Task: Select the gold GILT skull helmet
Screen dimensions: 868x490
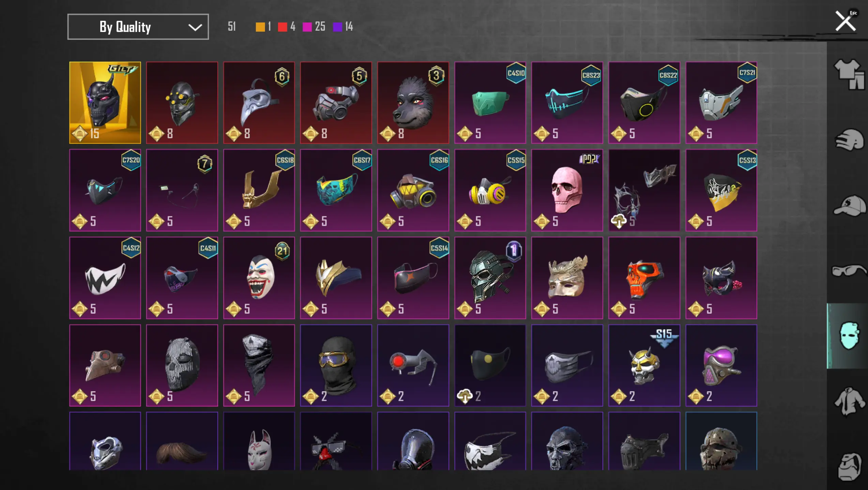Action: [x=105, y=102]
